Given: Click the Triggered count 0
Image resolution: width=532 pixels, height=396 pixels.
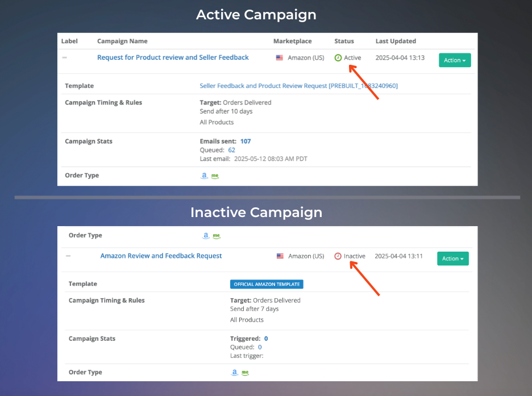Looking at the screenshot, I should (266, 339).
